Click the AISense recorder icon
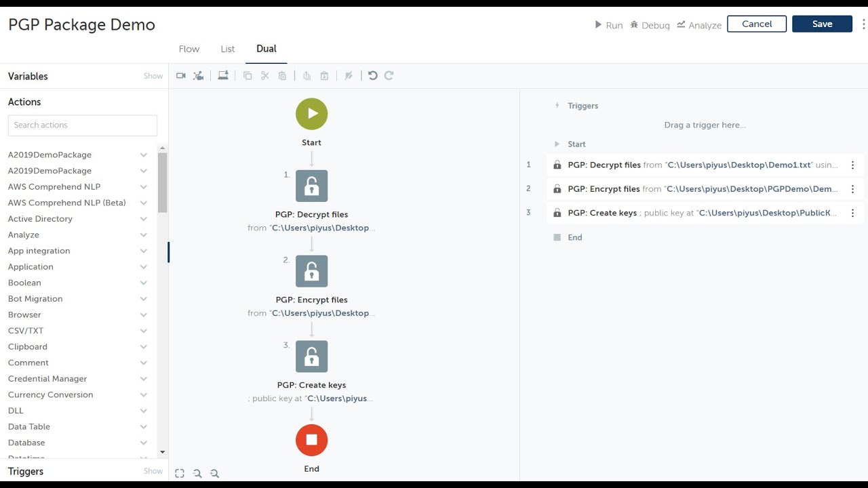The width and height of the screenshot is (868, 488). click(199, 76)
